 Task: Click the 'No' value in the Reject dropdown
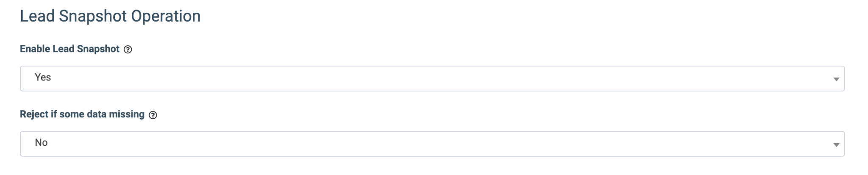(x=41, y=143)
